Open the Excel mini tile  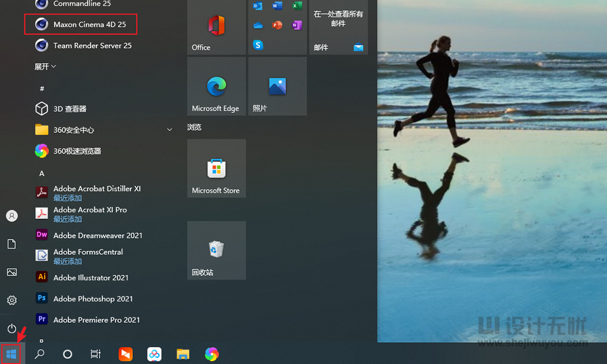pos(297,6)
